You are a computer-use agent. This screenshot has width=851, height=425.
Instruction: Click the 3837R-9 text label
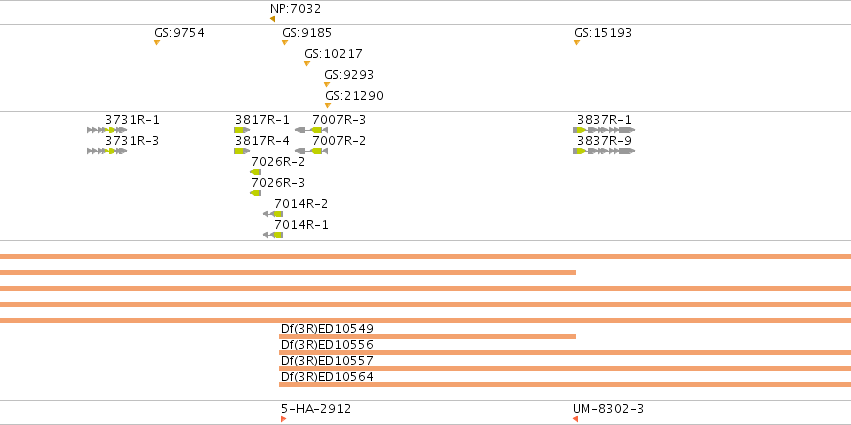pyautogui.click(x=604, y=141)
